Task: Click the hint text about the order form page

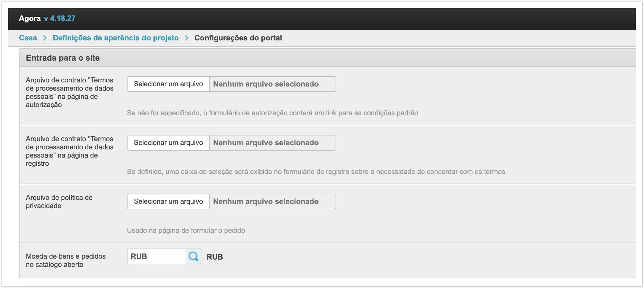Action: (x=186, y=231)
